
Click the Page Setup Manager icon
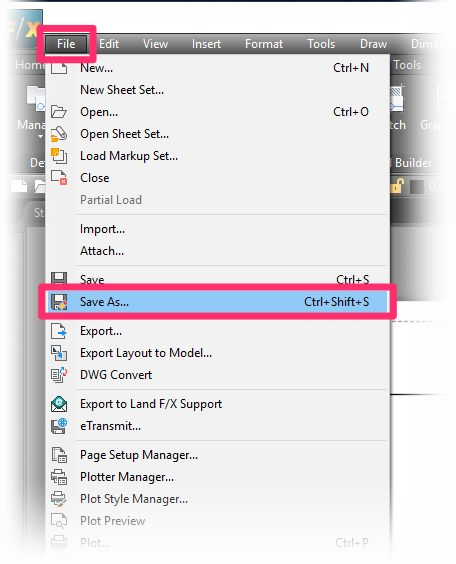tap(59, 455)
